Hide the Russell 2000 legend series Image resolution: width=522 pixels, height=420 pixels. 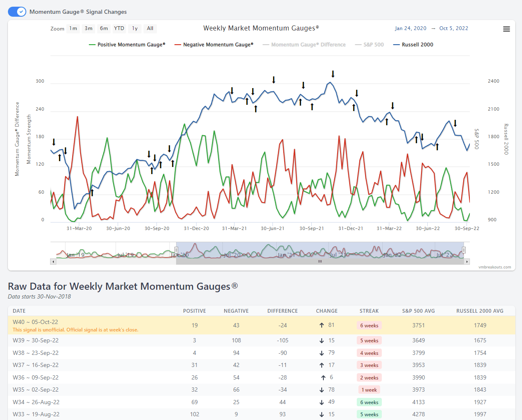click(x=413, y=45)
